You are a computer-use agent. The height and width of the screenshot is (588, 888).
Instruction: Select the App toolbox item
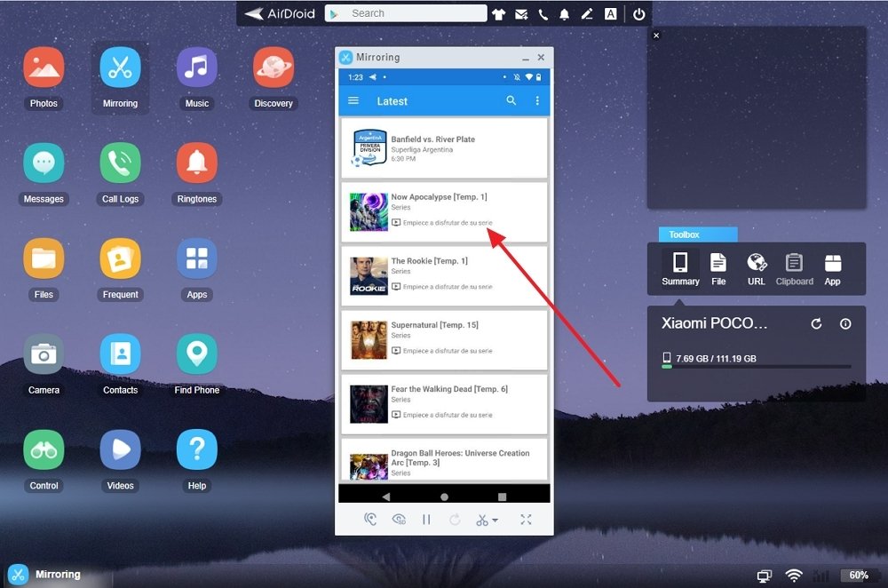(x=832, y=269)
